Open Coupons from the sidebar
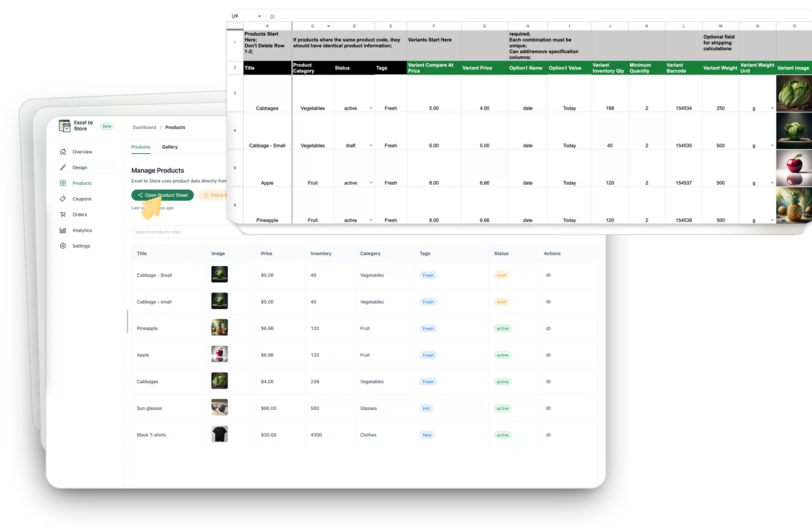This screenshot has width=812, height=528. pos(63,199)
